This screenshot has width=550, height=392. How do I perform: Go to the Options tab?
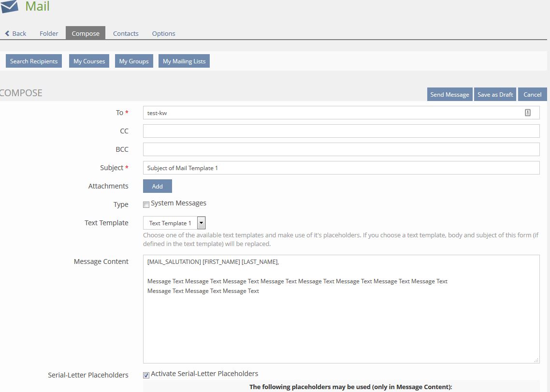point(163,33)
